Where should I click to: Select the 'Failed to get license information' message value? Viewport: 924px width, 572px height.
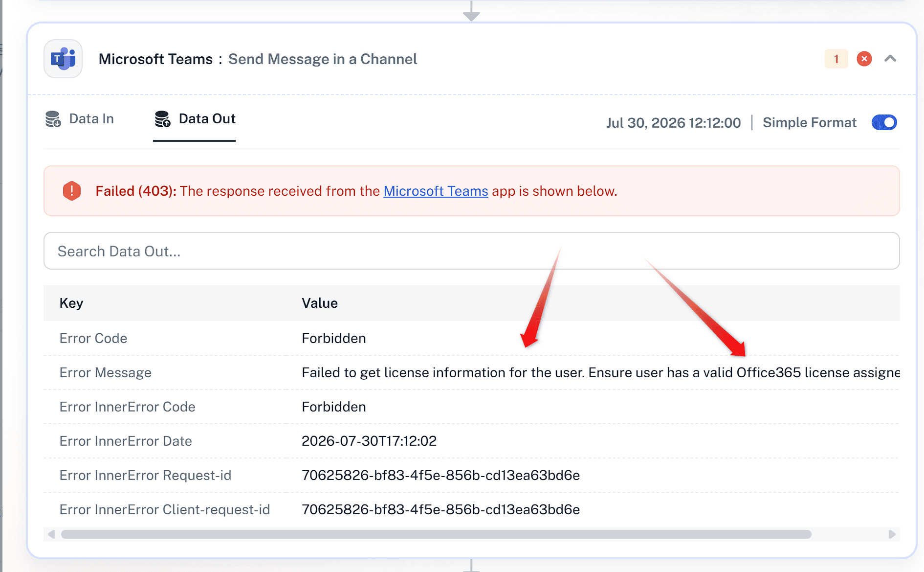pos(601,372)
